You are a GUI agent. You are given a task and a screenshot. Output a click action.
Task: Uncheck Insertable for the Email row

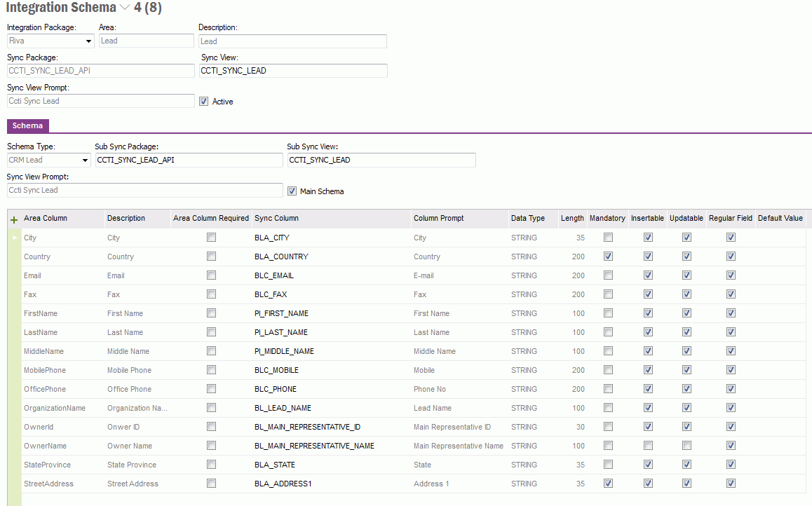(x=648, y=275)
